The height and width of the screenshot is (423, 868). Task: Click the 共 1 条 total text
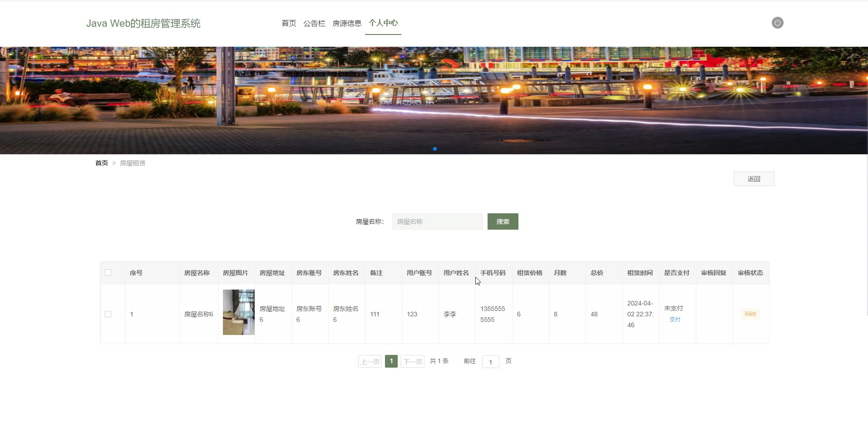439,361
